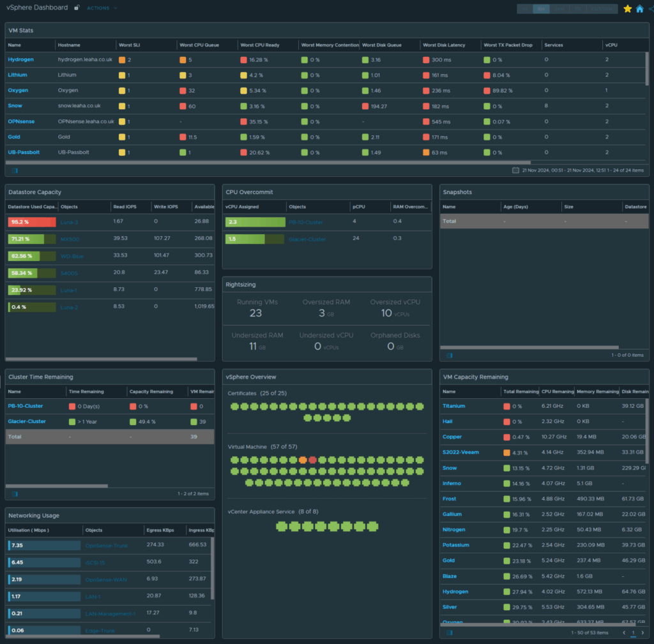Sort VM Capacity by CPU Remaining column
The width and height of the screenshot is (654, 644).
tap(557, 391)
